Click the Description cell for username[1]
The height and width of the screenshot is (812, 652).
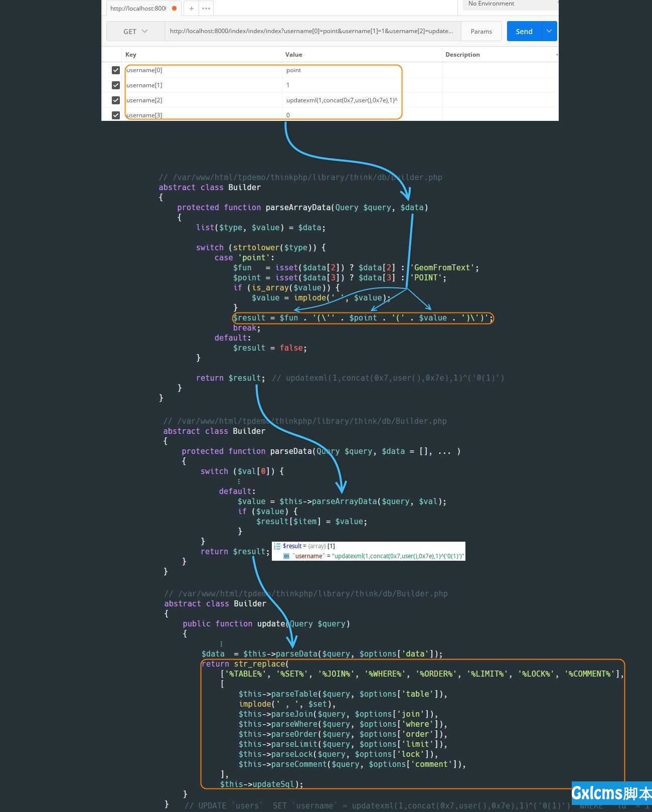500,85
